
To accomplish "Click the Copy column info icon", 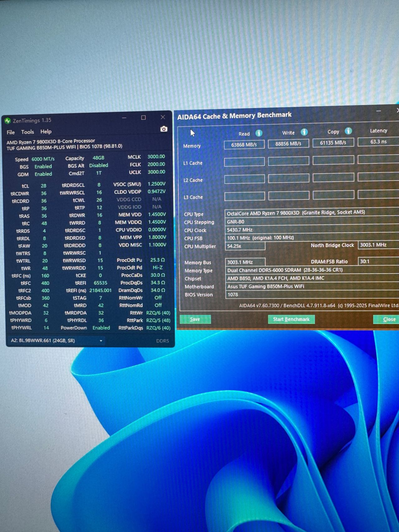I will [348, 131].
